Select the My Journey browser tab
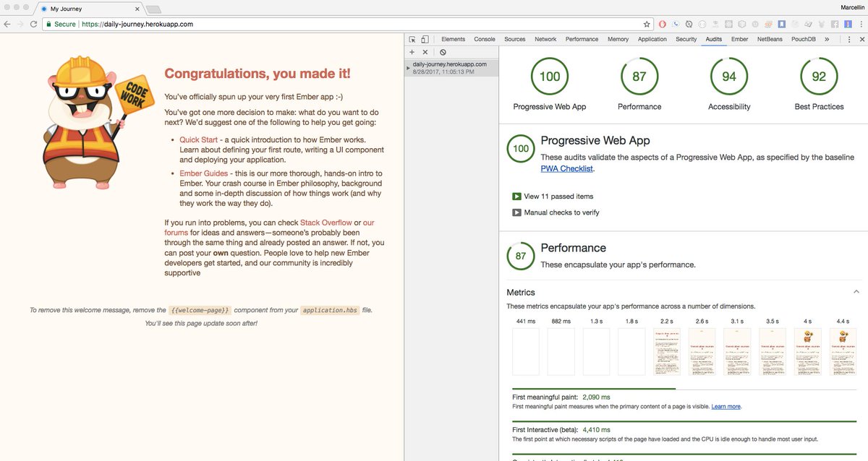 [x=90, y=9]
